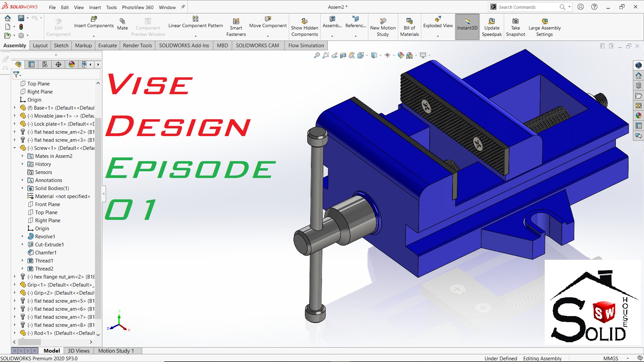This screenshot has width=644, height=362.
Task: Click the feature tree filter icon
Action: pos(16,74)
